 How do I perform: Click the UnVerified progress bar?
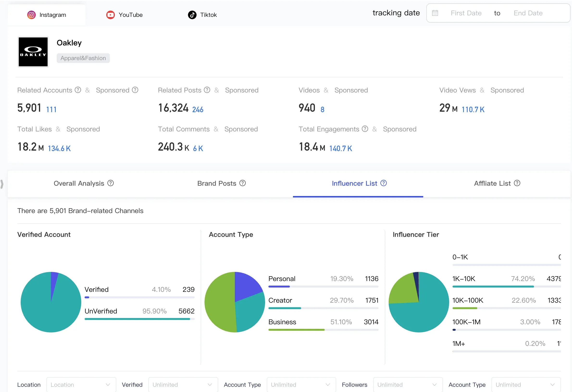pyautogui.click(x=140, y=319)
